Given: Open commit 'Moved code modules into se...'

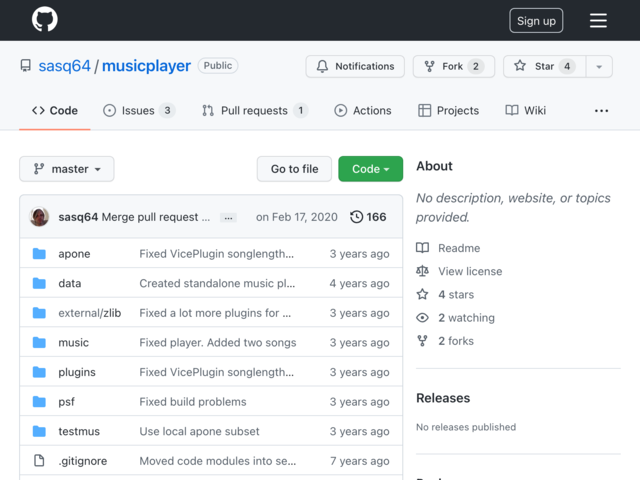Looking at the screenshot, I should click(218, 461).
